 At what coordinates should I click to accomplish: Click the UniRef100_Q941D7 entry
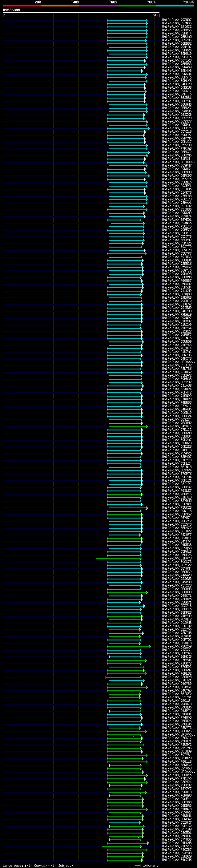coord(176,47)
